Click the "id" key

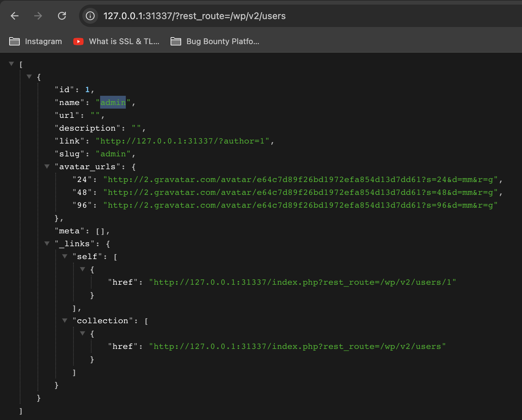64,90
